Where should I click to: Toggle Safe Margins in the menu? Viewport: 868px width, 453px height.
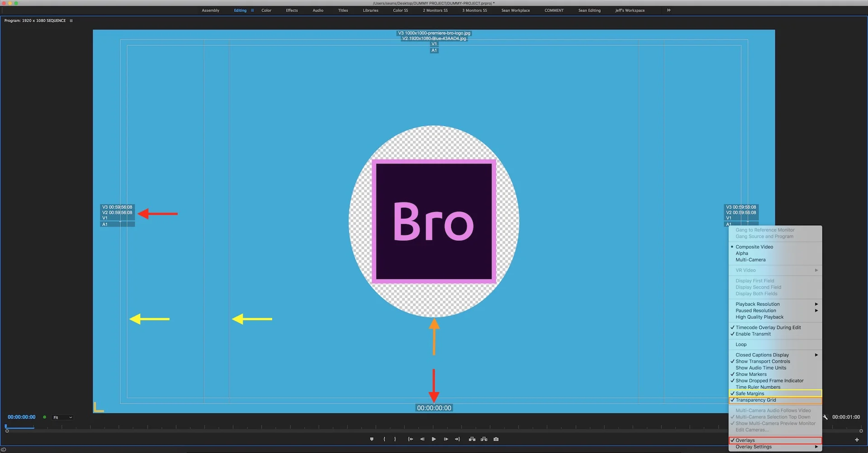point(775,393)
